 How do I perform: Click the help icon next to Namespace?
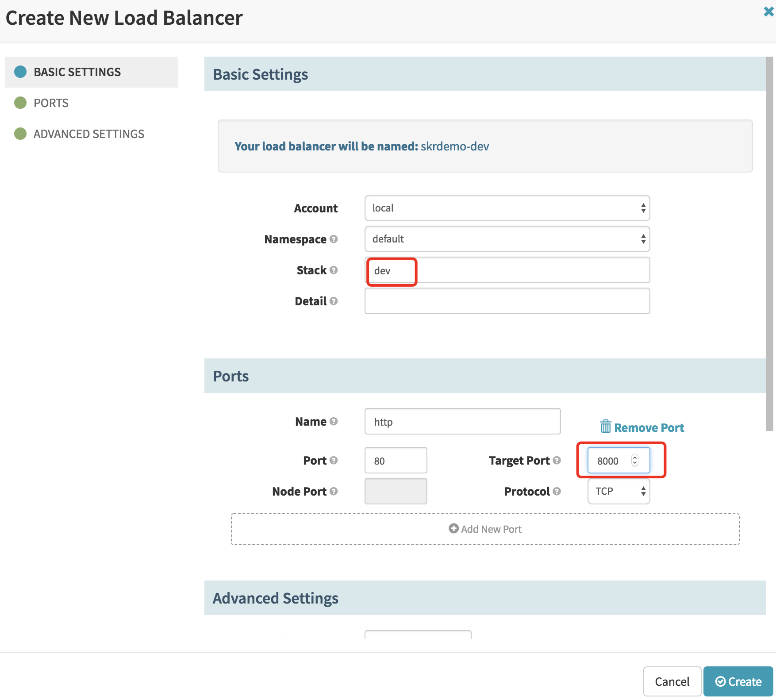(334, 239)
